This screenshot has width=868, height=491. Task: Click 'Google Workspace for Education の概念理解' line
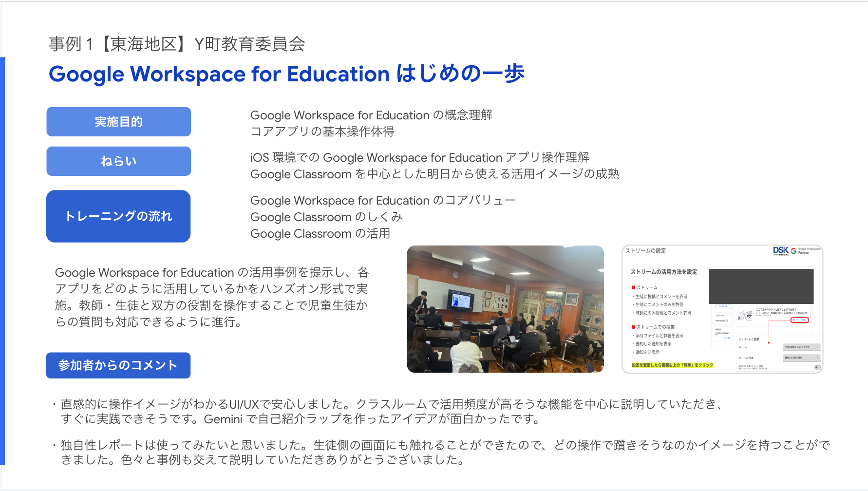[x=371, y=115]
